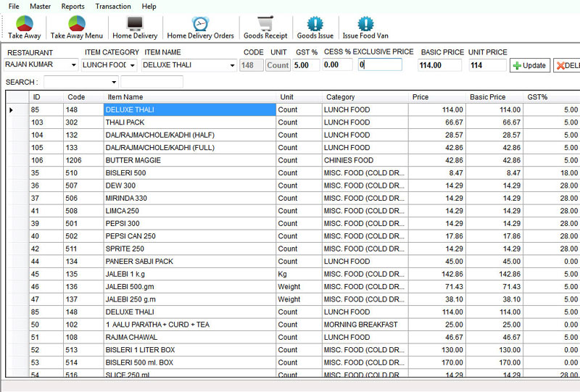Image resolution: width=580 pixels, height=392 pixels.
Task: Open the Item Category dropdown
Action: click(133, 65)
